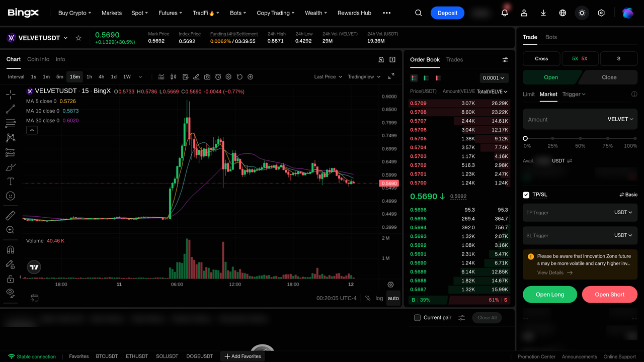The image size is (644, 362).
Task: Click the Cross margin mode button
Action: pyautogui.click(x=541, y=59)
